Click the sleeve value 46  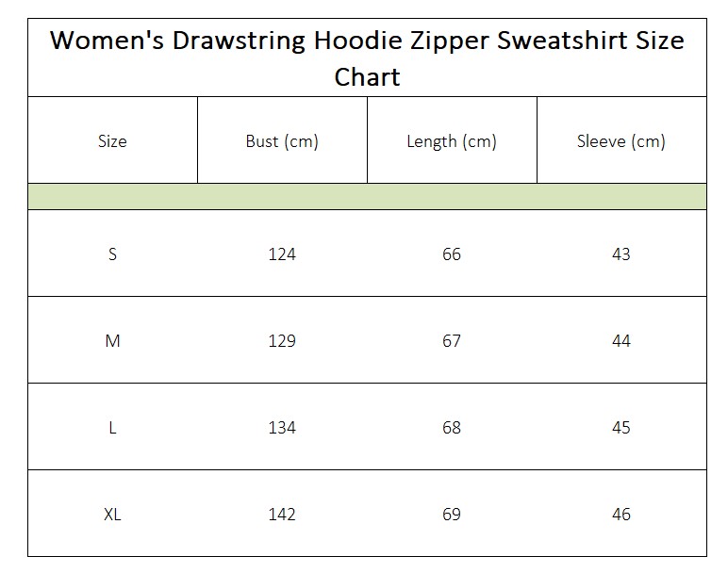(621, 514)
